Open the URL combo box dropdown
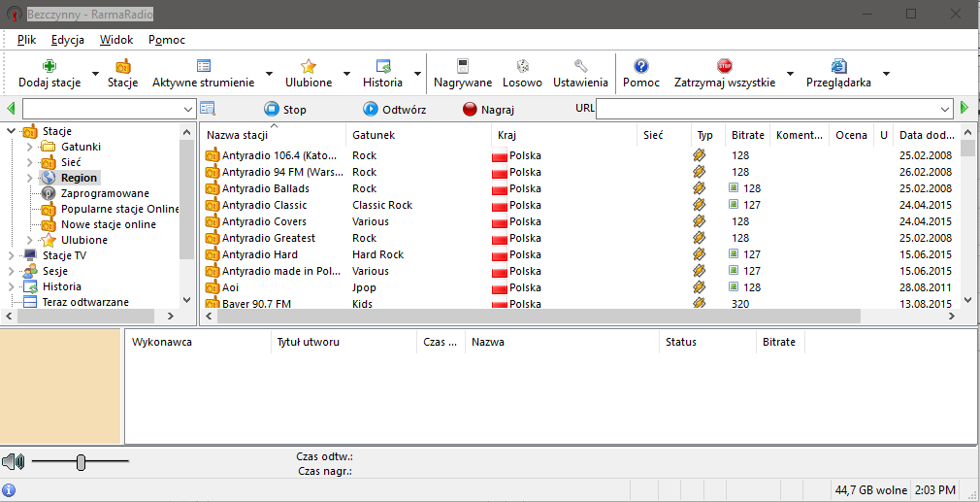 point(946,110)
